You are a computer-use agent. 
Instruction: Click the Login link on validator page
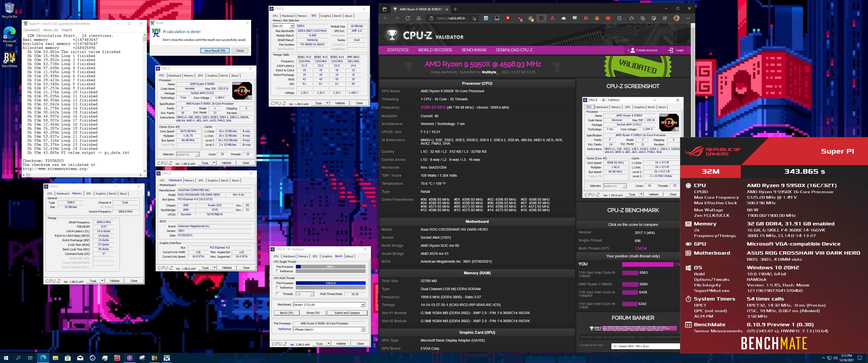click(x=676, y=50)
